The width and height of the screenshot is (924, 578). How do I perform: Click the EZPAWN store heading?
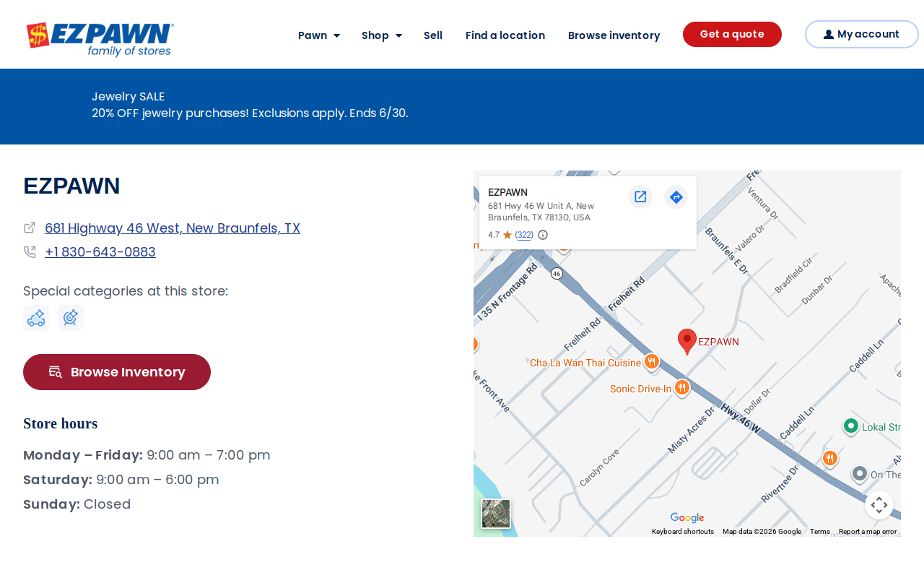point(71,186)
